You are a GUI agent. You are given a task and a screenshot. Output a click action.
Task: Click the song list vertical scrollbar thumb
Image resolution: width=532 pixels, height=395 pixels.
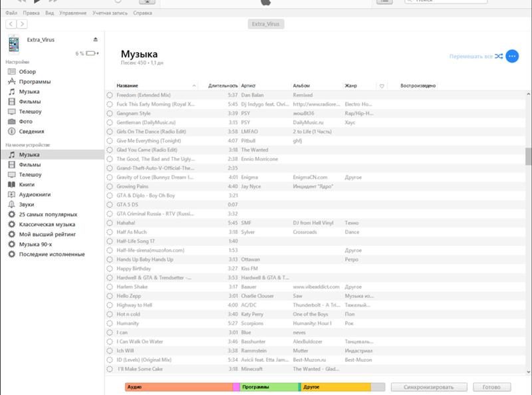click(x=528, y=156)
